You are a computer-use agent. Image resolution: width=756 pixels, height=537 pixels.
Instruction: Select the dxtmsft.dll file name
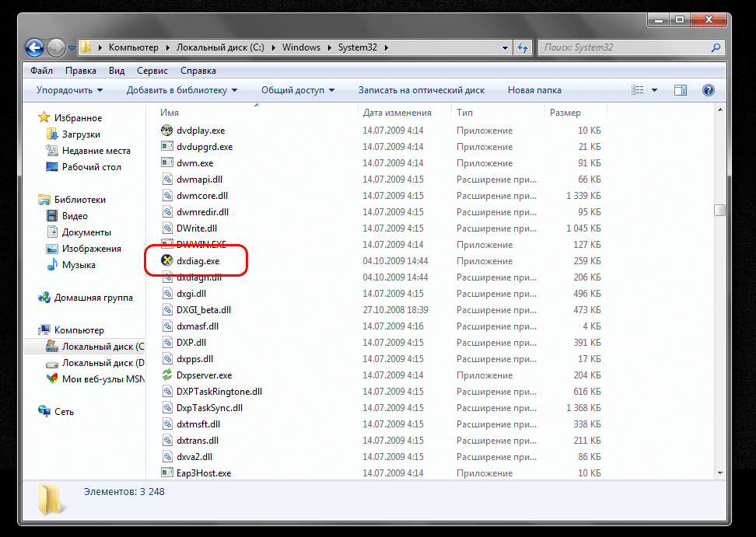click(x=198, y=424)
